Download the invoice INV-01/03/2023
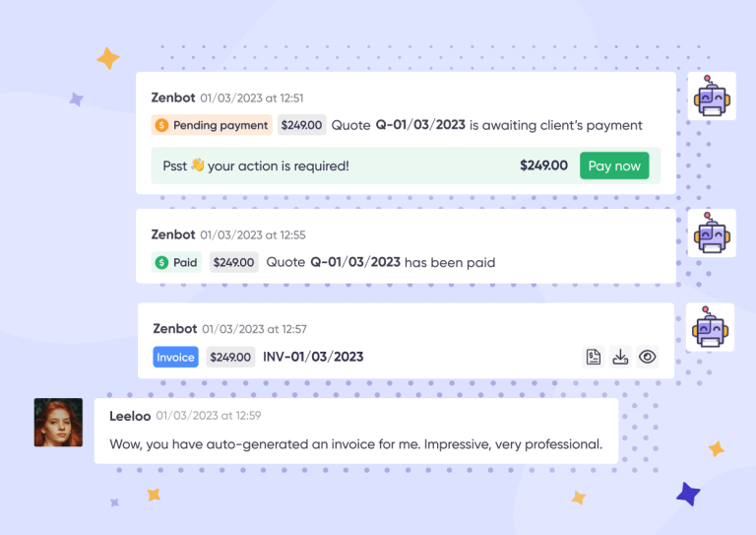This screenshot has width=756, height=535. (620, 357)
